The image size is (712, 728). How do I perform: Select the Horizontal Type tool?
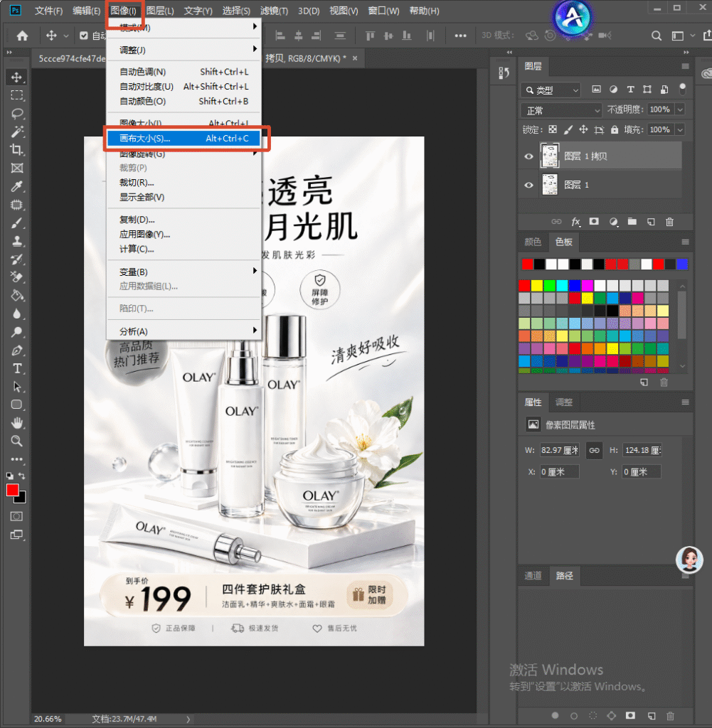(x=17, y=369)
